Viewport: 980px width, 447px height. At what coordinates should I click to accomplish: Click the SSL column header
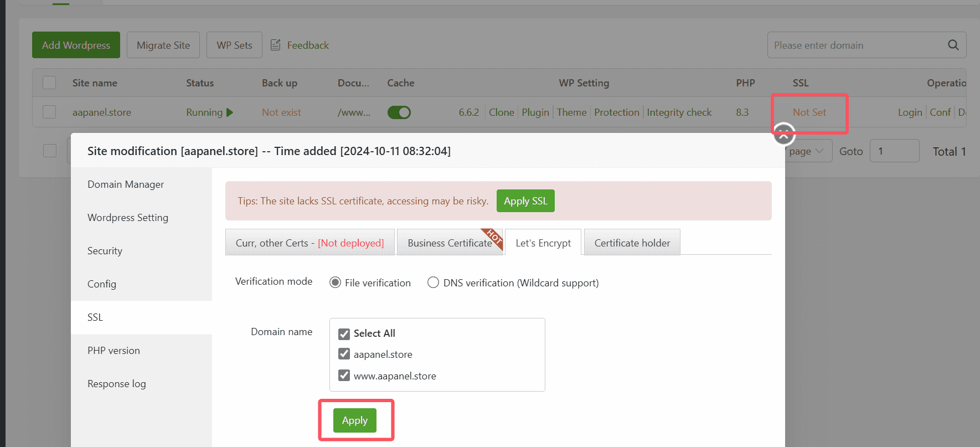tap(801, 83)
